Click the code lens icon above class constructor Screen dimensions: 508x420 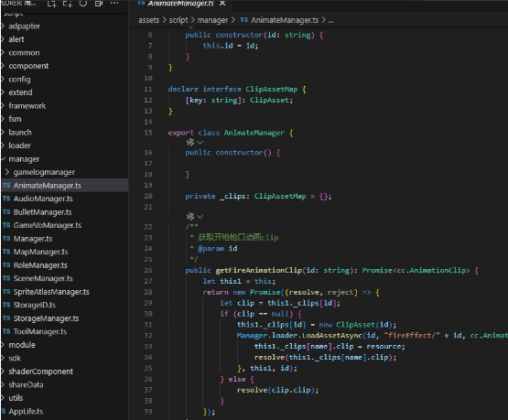190,142
